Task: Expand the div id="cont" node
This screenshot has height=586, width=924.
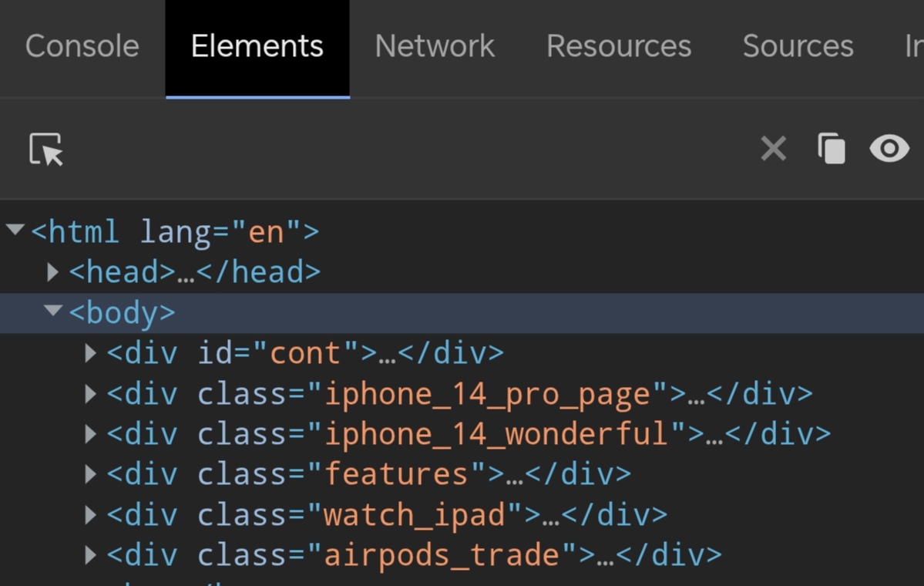Action: tap(91, 352)
